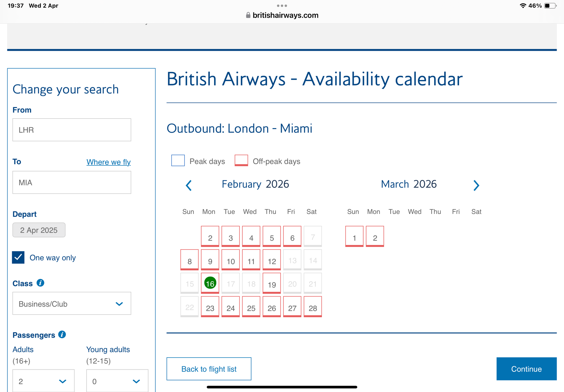The image size is (564, 392).
Task: Tap the padlock icon in the address bar
Action: 248,15
